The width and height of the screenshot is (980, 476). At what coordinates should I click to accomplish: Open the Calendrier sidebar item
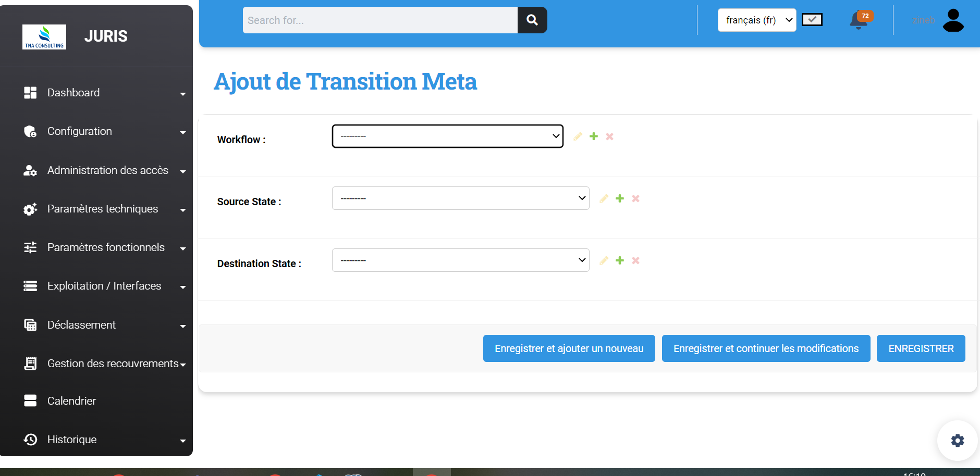(x=71, y=401)
